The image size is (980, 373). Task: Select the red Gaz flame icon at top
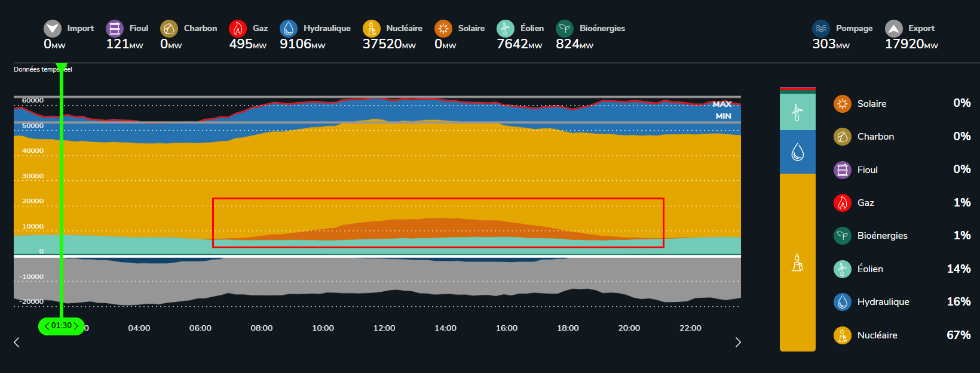(x=238, y=29)
